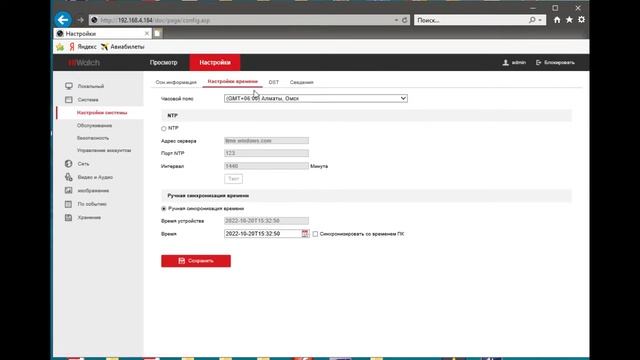Open Безопасность sidebar item
640x360 pixels.
click(93, 138)
